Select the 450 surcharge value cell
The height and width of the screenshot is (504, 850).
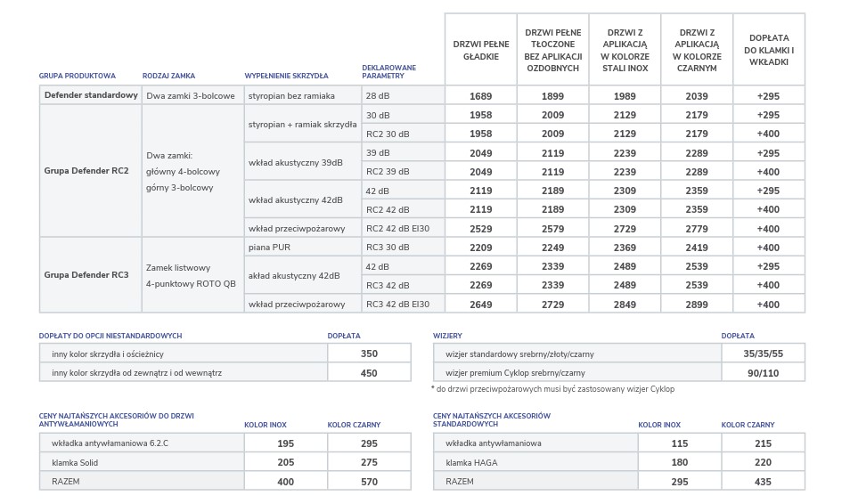(x=369, y=373)
